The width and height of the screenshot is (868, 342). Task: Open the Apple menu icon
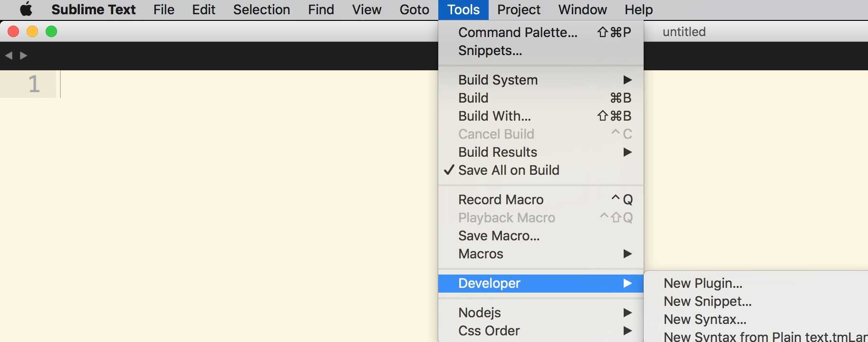(x=26, y=9)
